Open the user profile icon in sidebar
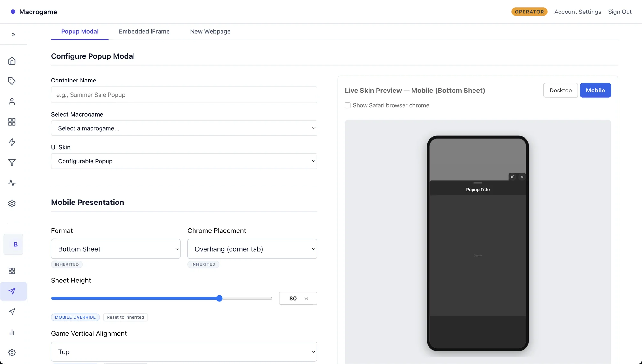The width and height of the screenshot is (642, 364). (12, 101)
